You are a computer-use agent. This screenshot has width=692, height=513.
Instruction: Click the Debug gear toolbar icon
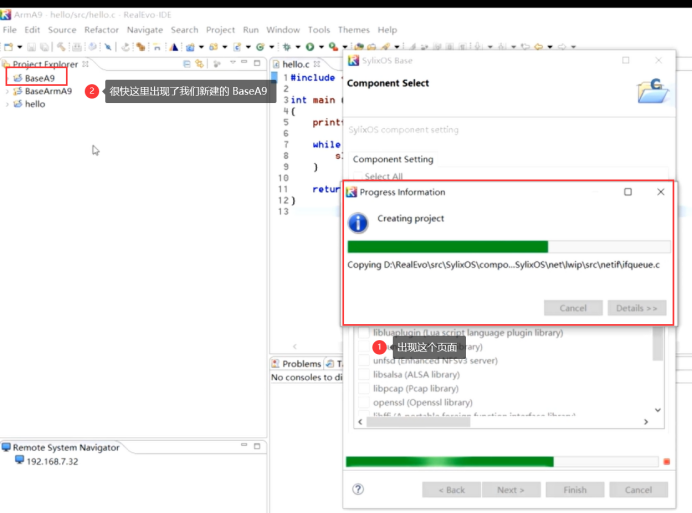pyautogui.click(x=286, y=47)
